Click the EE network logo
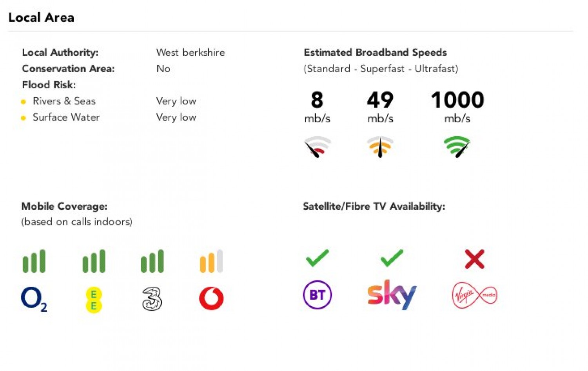This screenshot has width=588, height=371. click(94, 300)
